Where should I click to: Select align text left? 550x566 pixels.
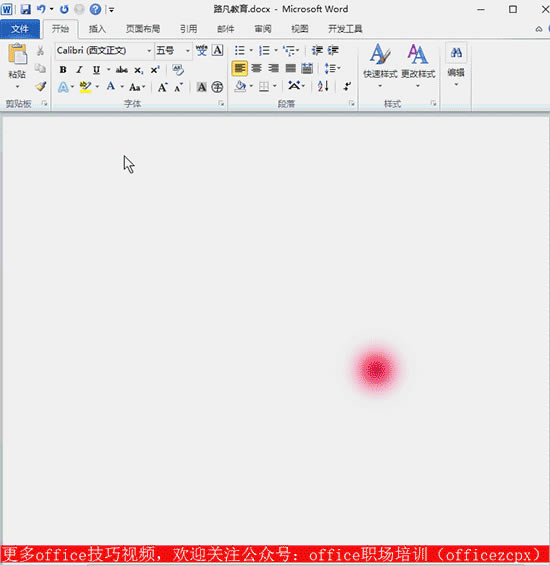point(240,68)
